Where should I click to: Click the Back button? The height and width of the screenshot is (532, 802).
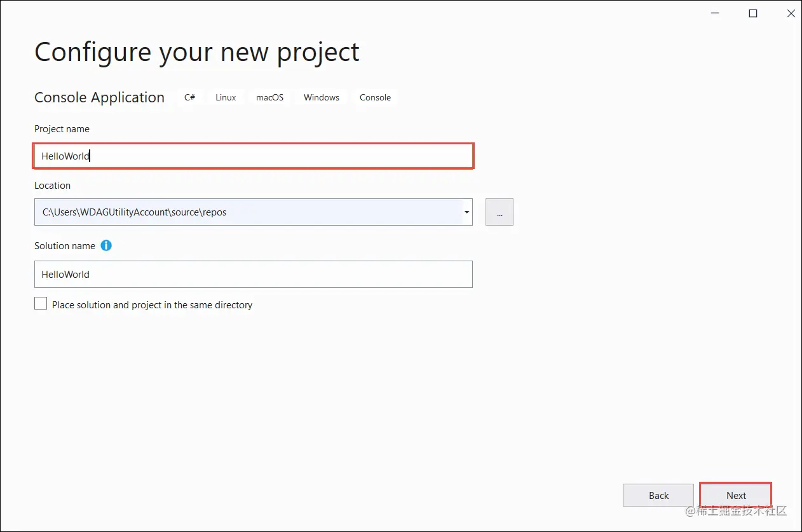click(658, 494)
